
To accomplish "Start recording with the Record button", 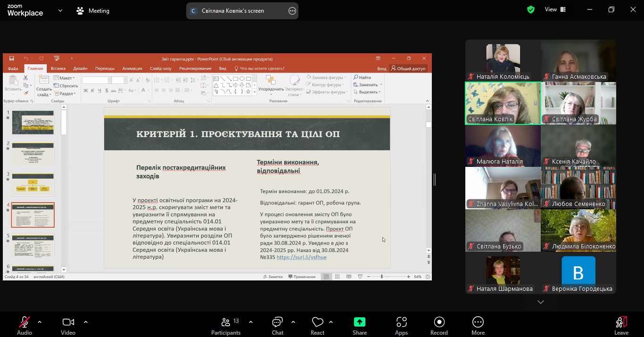I will click(x=439, y=322).
